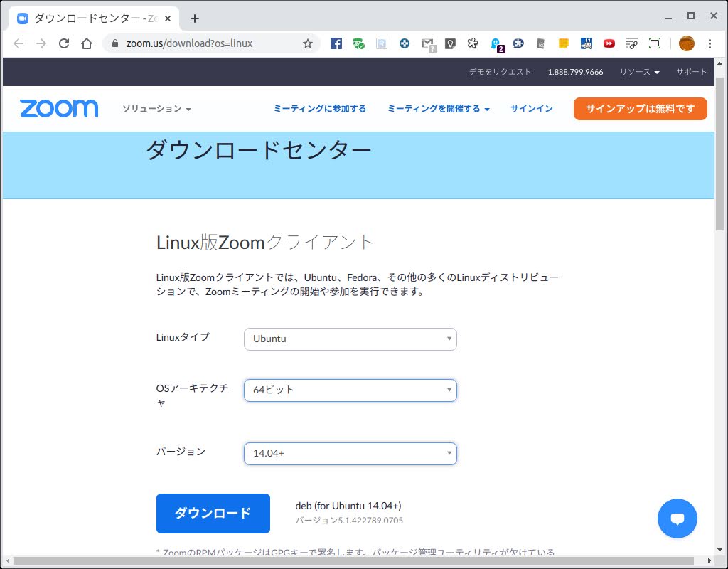This screenshot has width=728, height=569.
Task: Bookmark this page with the star icon
Action: coord(307,43)
